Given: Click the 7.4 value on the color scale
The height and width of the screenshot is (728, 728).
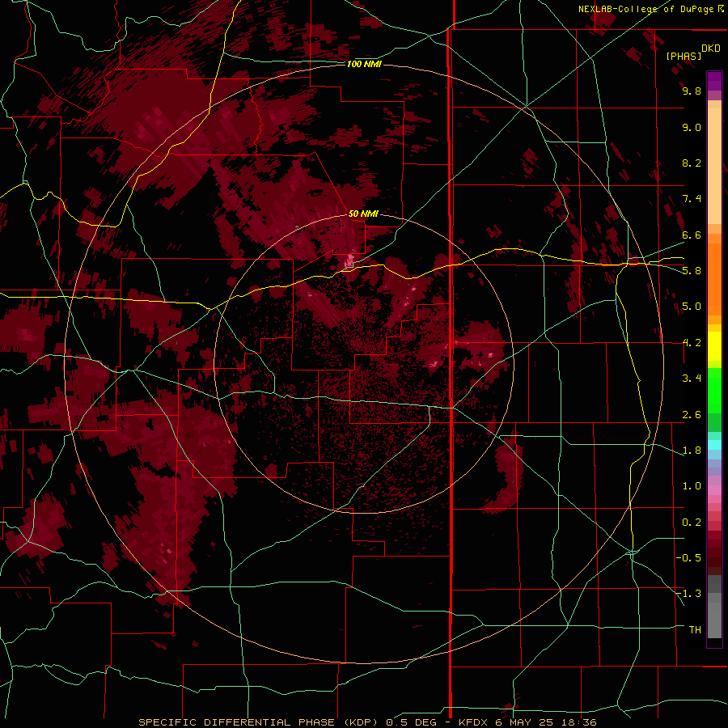Looking at the screenshot, I should click(692, 199).
